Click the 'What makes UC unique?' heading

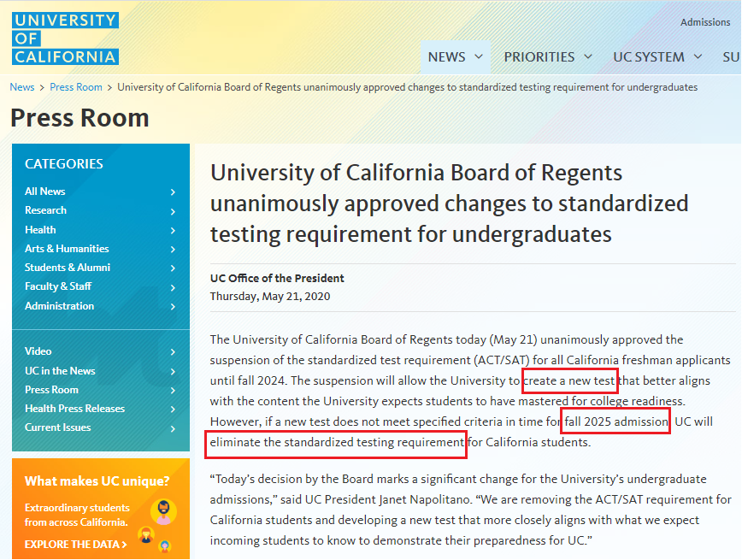[97, 481]
